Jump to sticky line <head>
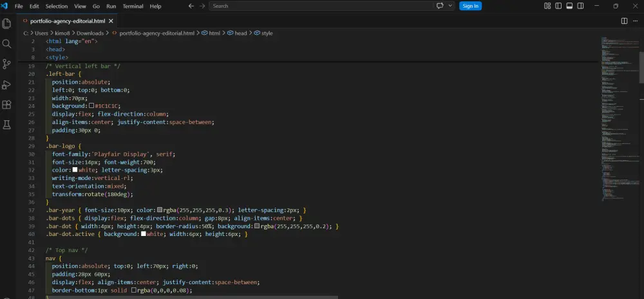The height and width of the screenshot is (299, 644). 55,50
